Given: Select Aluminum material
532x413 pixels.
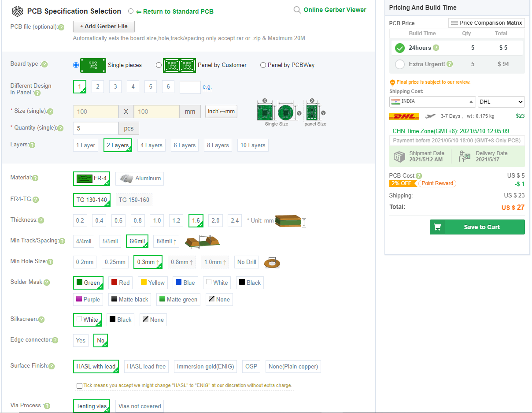Looking at the screenshot, I should point(140,179).
